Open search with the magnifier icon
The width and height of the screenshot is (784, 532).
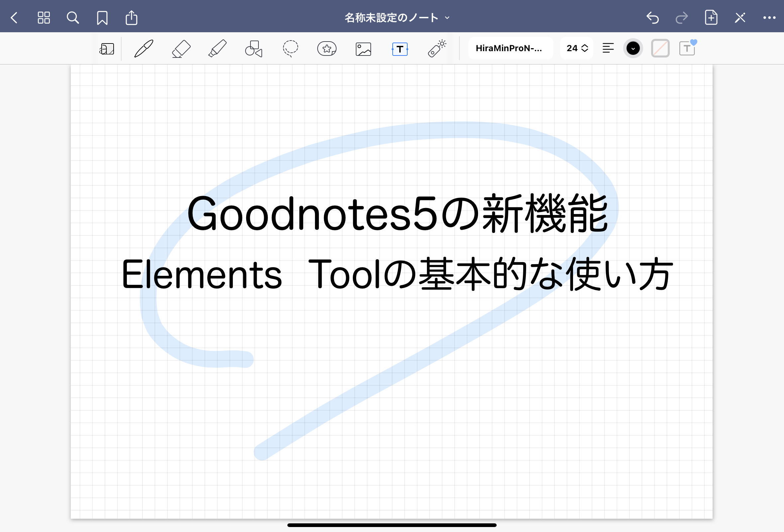coord(72,18)
